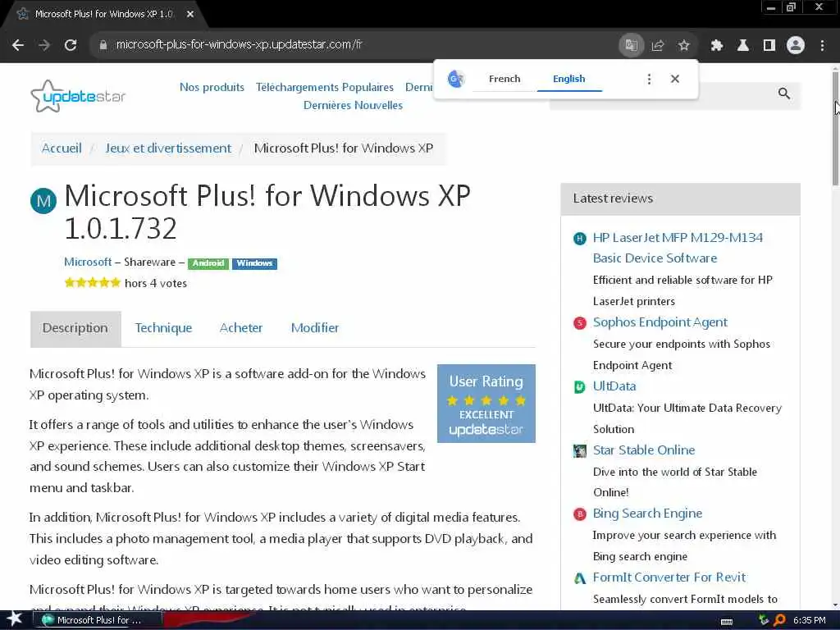Click the flask labs icon in the toolbar
Screen dimensions: 840x630
coord(742,45)
